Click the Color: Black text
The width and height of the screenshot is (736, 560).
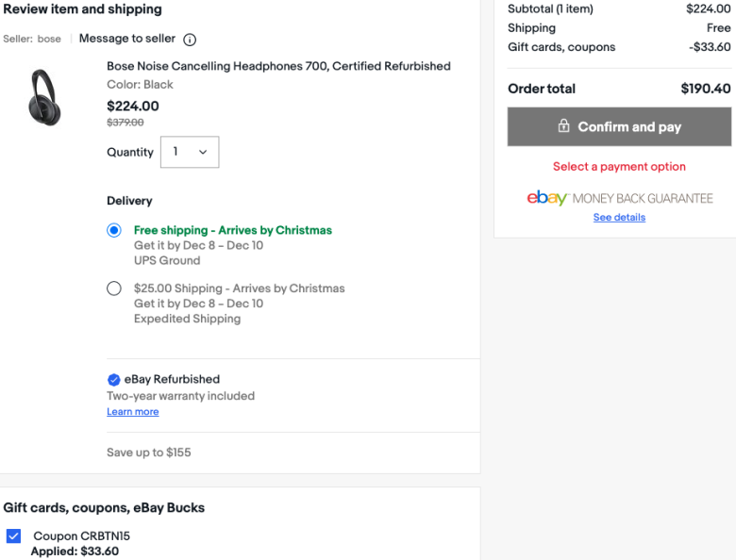[140, 85]
